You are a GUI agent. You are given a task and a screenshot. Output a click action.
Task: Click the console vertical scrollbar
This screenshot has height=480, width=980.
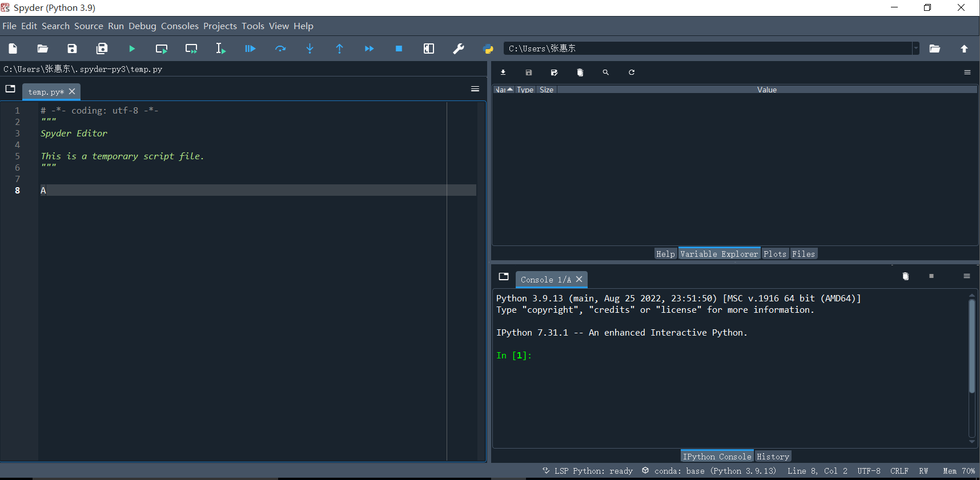coord(972,346)
